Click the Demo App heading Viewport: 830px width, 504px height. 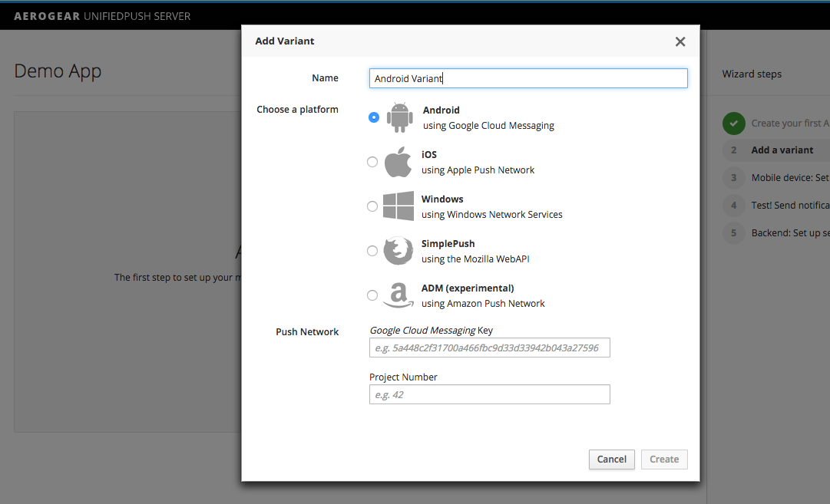tap(58, 71)
